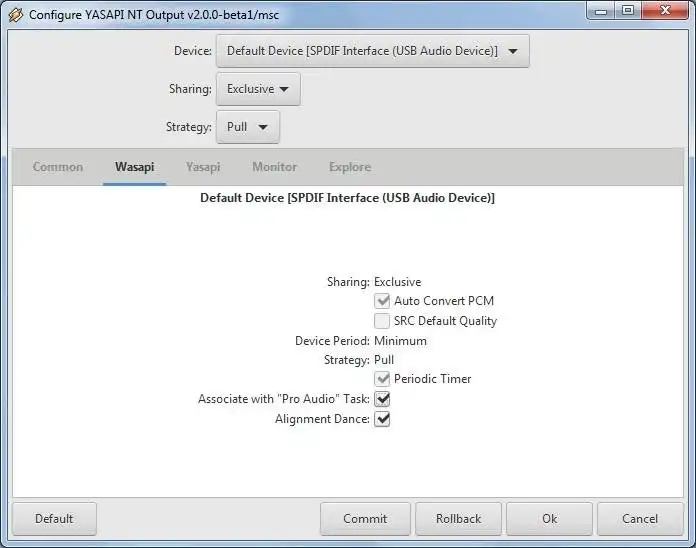Close the Configure YASAPI window
Screen dimensions: 696x548
click(664, 11)
